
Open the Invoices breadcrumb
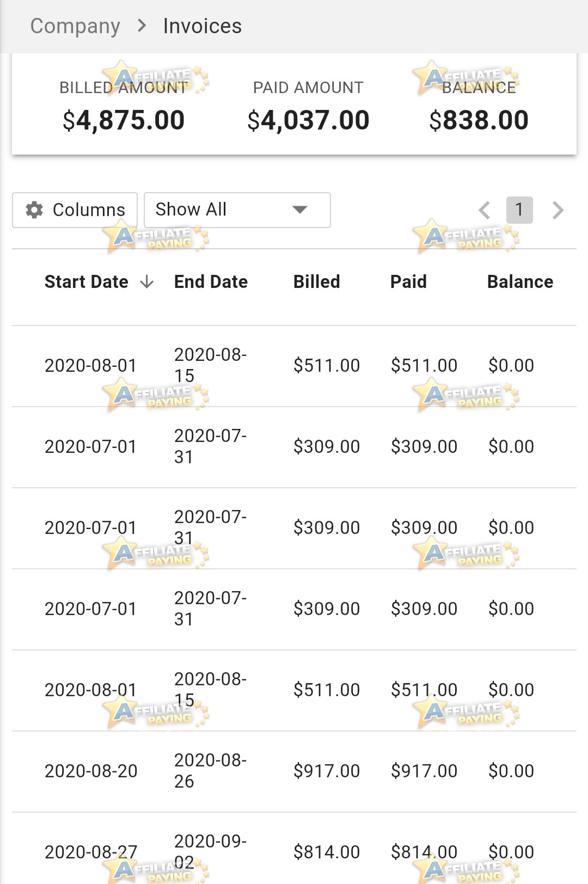[x=203, y=26]
